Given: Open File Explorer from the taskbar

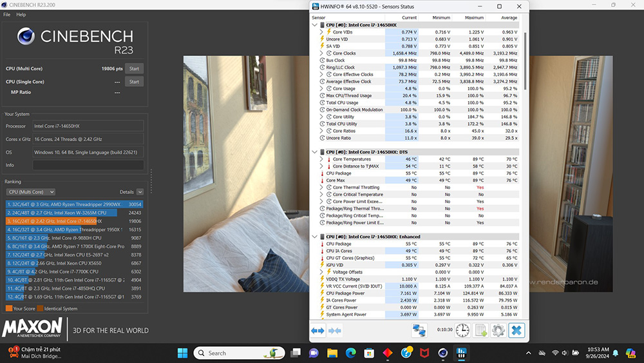Looking at the screenshot, I should click(332, 353).
